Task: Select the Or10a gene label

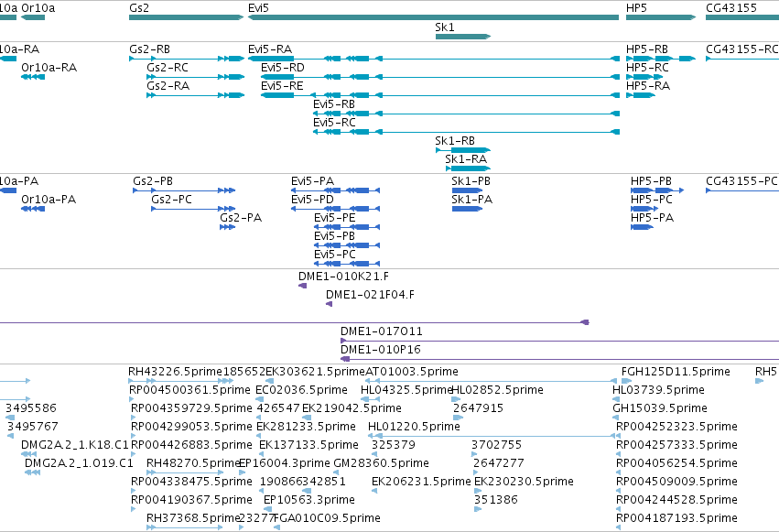Action: (38, 8)
